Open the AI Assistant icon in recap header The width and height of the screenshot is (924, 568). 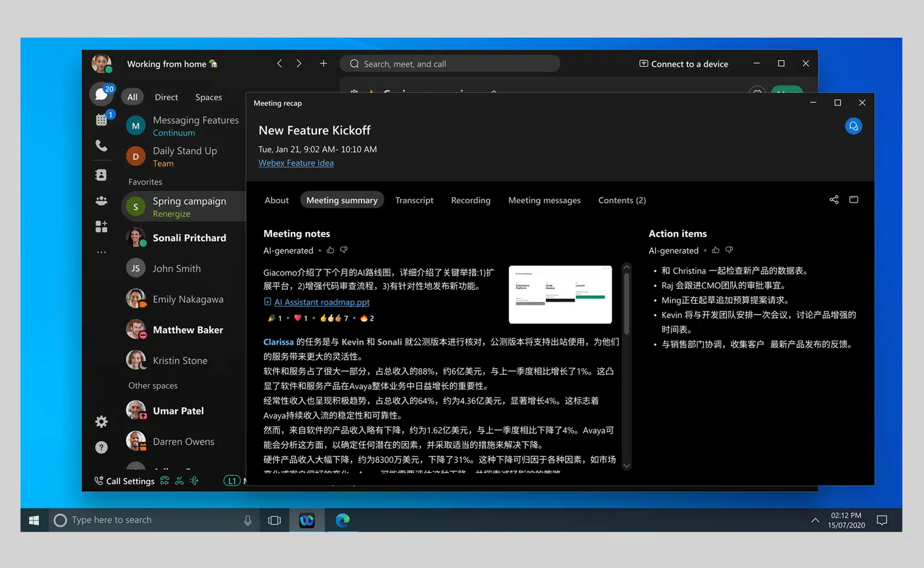click(x=853, y=127)
